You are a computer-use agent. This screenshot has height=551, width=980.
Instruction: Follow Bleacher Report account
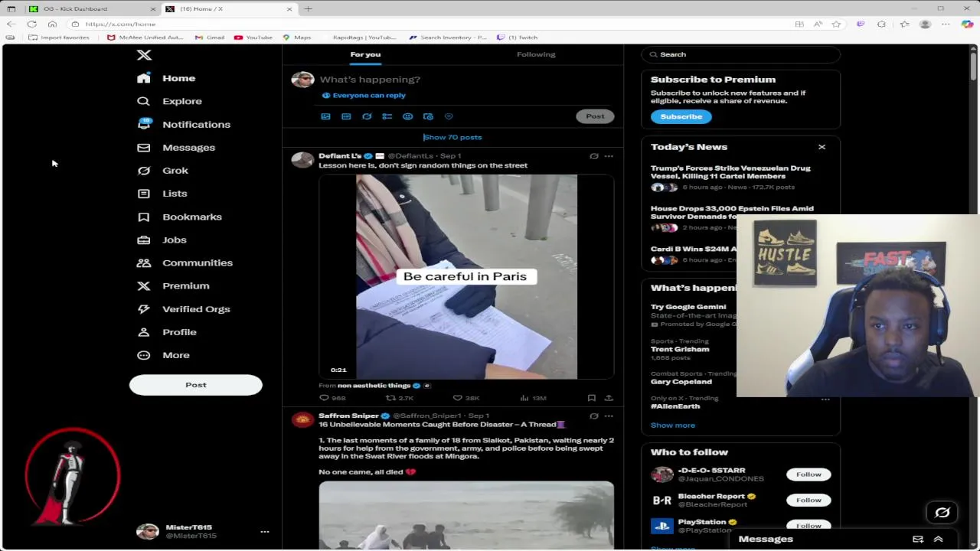[808, 500]
